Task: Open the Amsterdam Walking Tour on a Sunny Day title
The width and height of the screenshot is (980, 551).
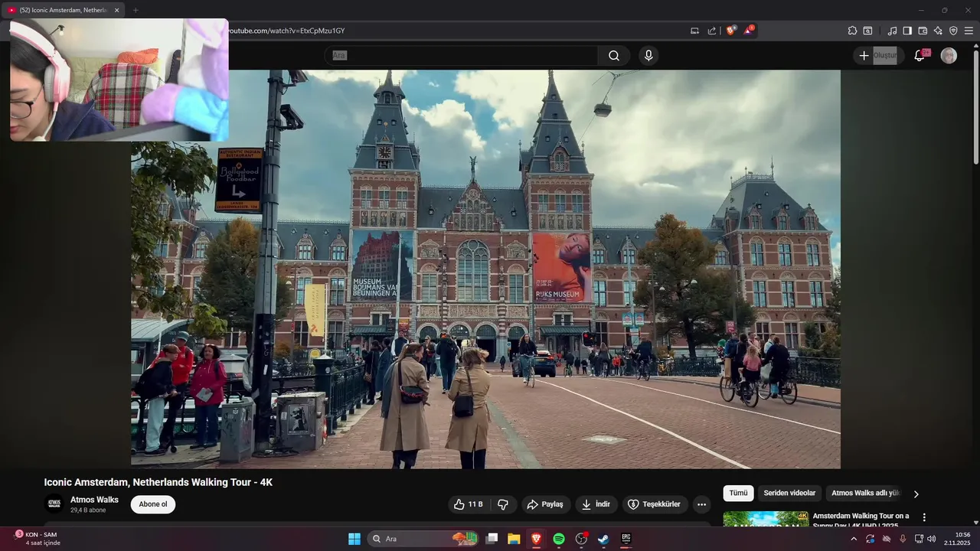Action: pyautogui.click(x=861, y=520)
